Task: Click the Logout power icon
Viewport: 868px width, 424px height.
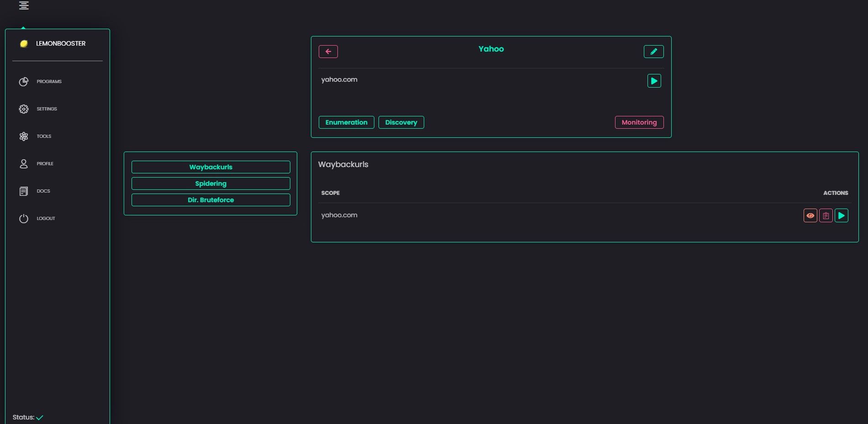Action: [x=24, y=219]
